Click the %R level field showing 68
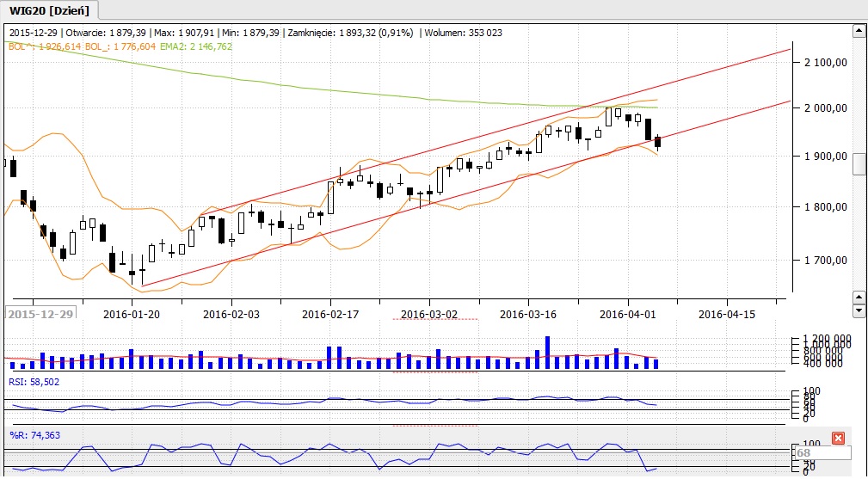This screenshot has height=479, width=868. 823,453
